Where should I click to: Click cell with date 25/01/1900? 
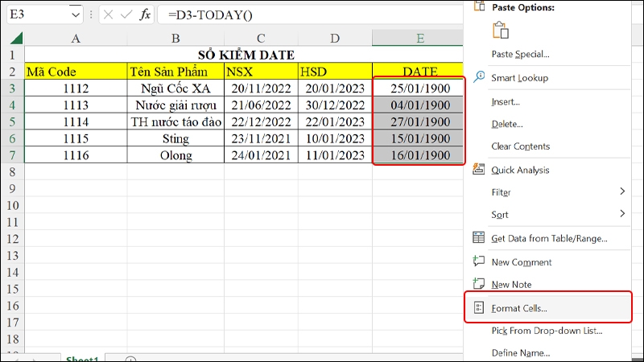coord(418,88)
